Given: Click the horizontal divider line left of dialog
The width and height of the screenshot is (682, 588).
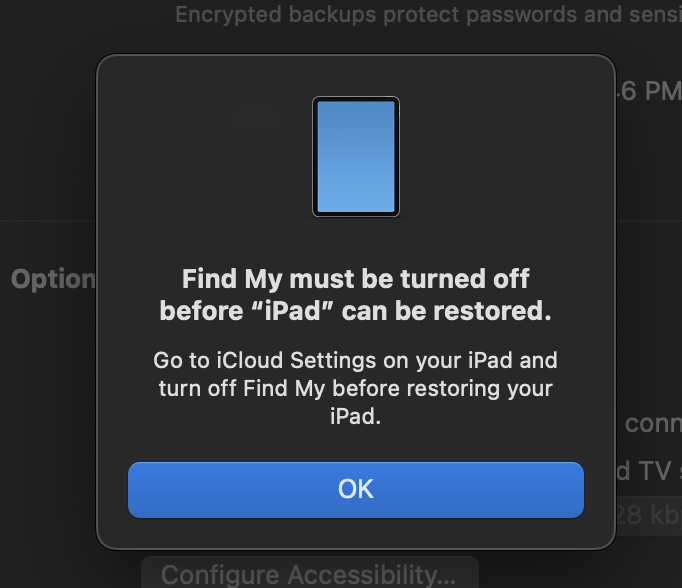Looking at the screenshot, I should pos(48,221).
